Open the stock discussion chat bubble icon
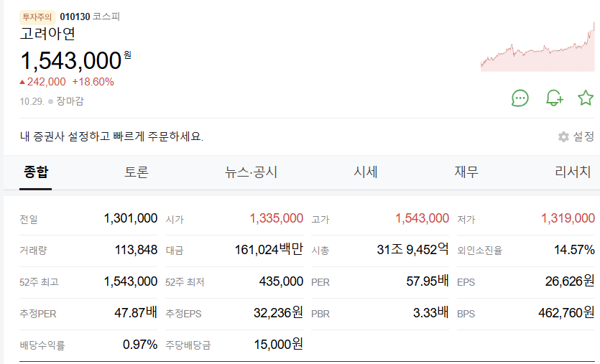600x364 pixels. pyautogui.click(x=520, y=98)
